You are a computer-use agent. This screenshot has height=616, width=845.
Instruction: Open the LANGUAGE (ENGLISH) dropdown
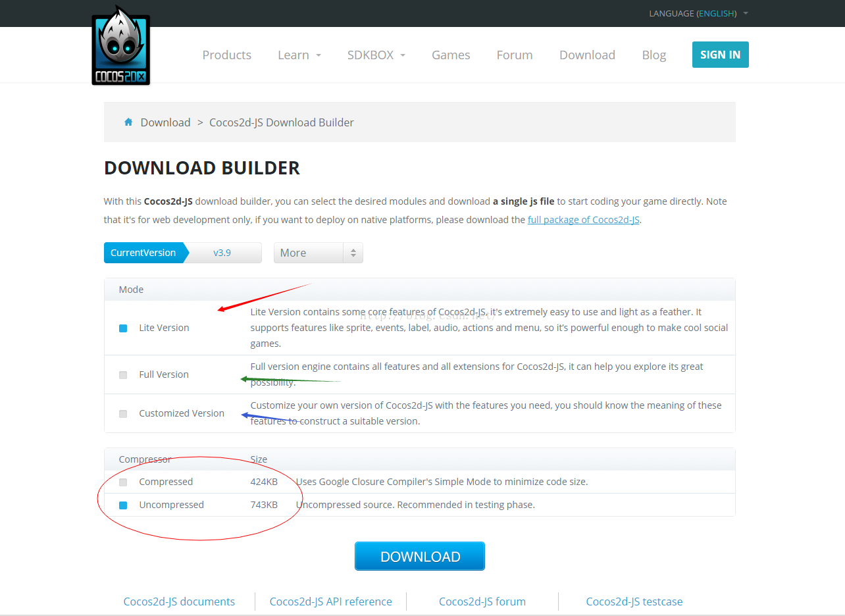pyautogui.click(x=699, y=13)
